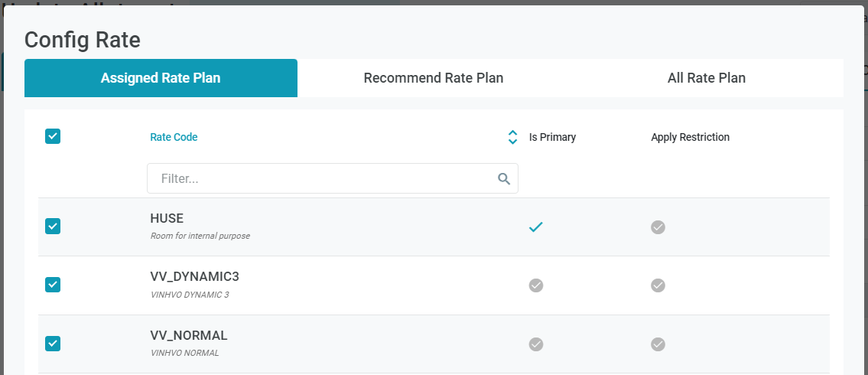The width and height of the screenshot is (868, 375).
Task: Select the HUSE rate code row
Action: [306, 227]
